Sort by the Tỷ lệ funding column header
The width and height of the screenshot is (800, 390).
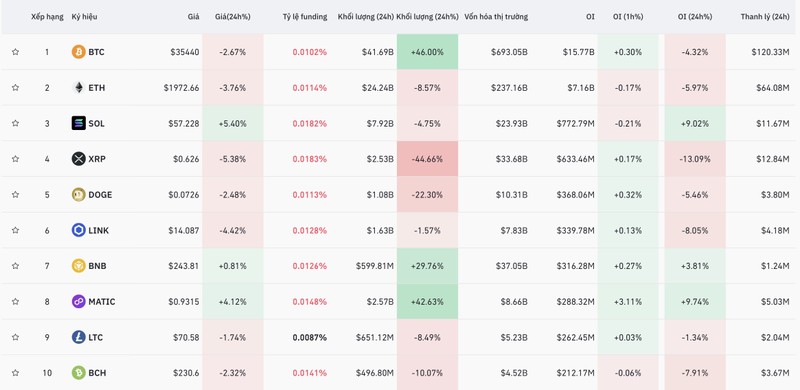coord(305,17)
